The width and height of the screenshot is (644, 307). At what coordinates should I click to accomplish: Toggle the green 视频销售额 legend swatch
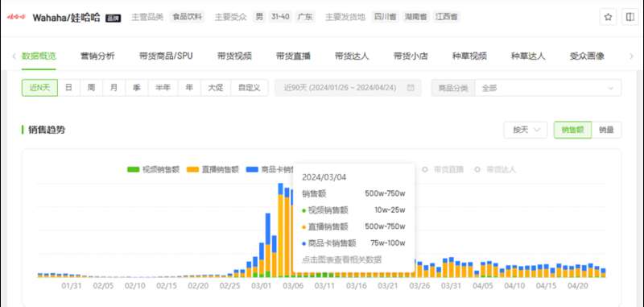pyautogui.click(x=133, y=169)
